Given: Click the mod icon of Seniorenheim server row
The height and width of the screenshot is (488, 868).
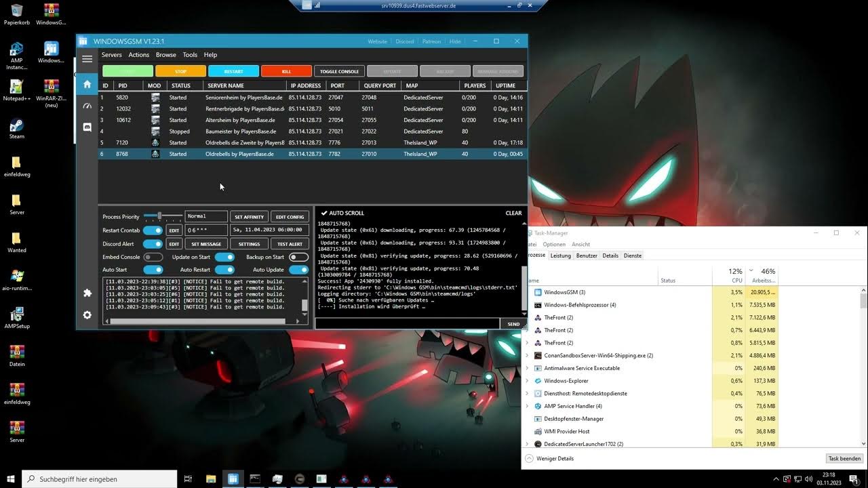Looking at the screenshot, I should tap(155, 98).
